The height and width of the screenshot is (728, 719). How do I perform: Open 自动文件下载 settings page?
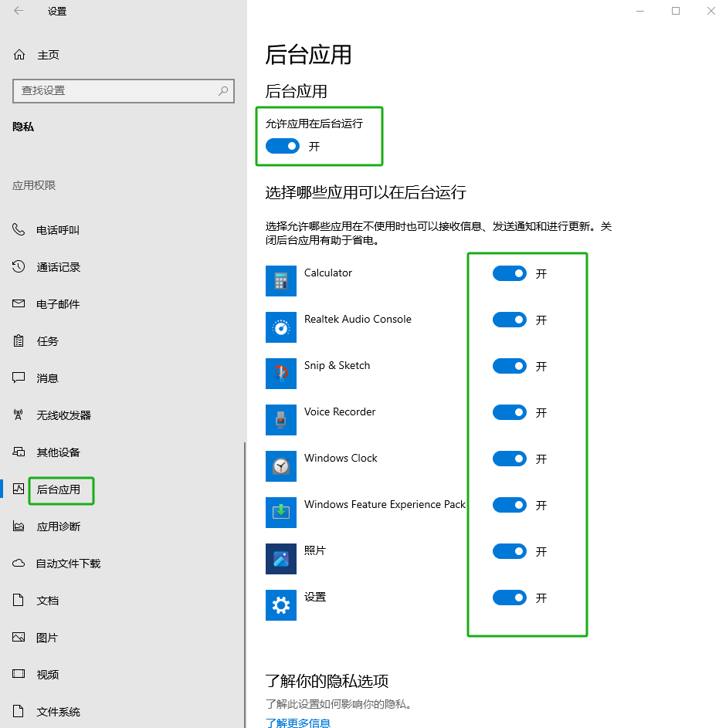(68, 564)
